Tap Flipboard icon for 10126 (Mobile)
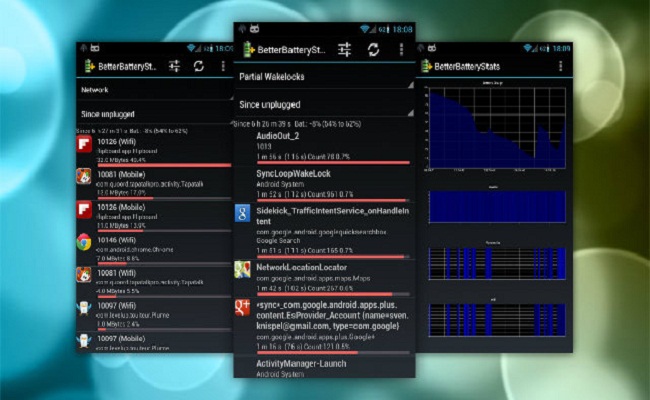This screenshot has height=400, width=650. pyautogui.click(x=84, y=210)
